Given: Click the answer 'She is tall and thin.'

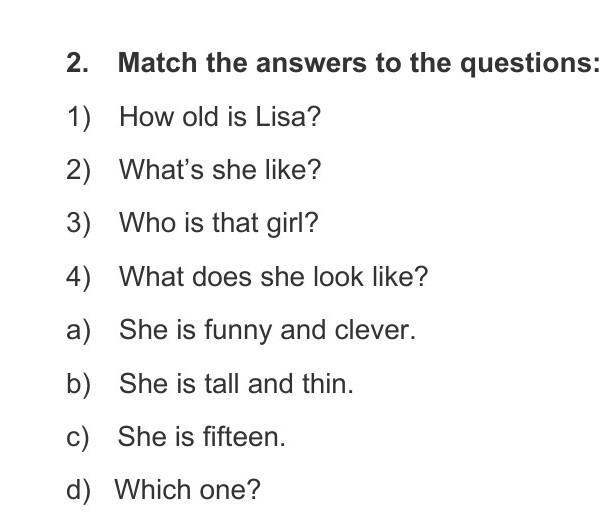Looking at the screenshot, I should pos(236,383).
